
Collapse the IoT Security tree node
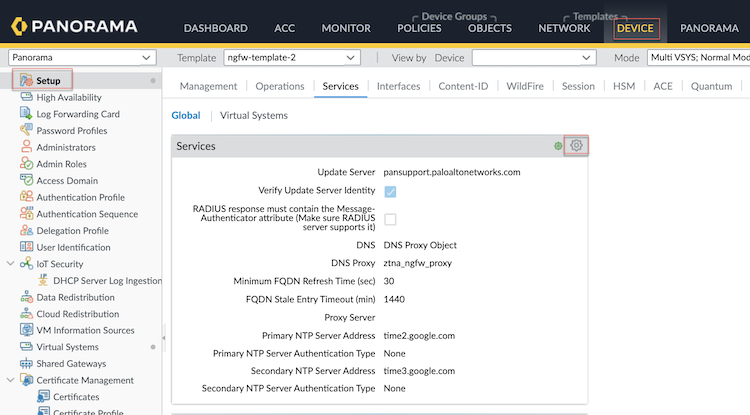click(x=11, y=264)
